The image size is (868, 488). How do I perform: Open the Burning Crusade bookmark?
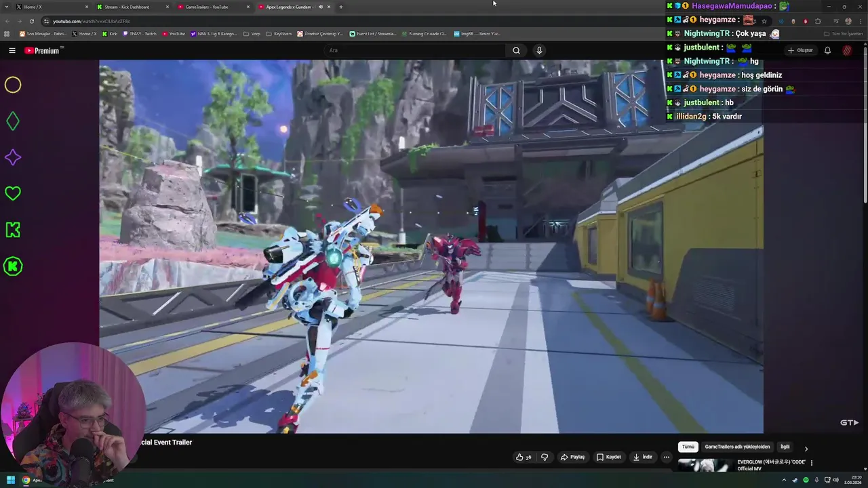coord(425,33)
